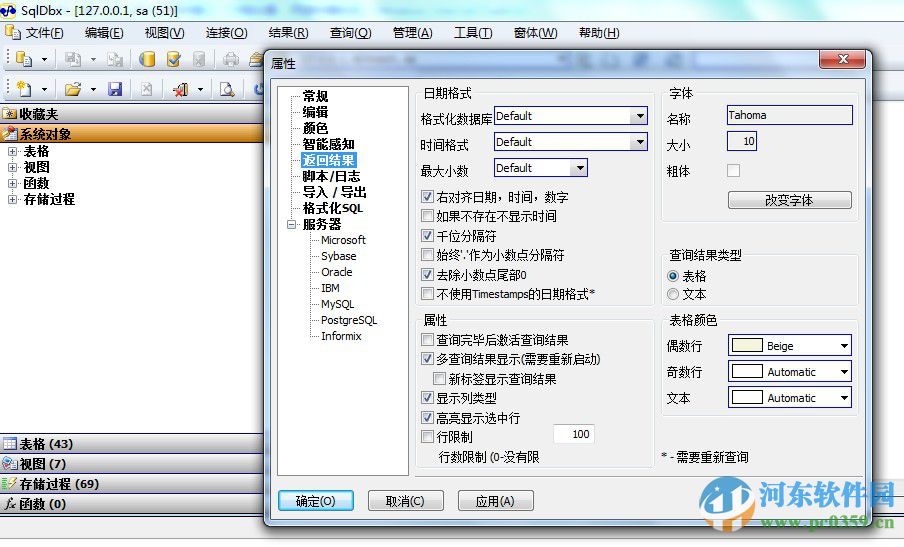Choose 奇数行 Automatic color dropdown

(789, 372)
